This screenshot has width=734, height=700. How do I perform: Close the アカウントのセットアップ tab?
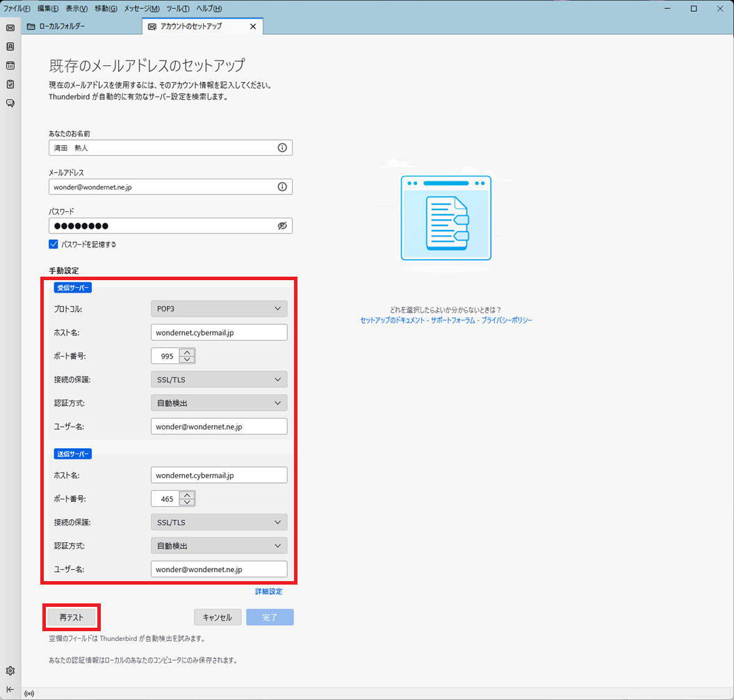point(253,26)
